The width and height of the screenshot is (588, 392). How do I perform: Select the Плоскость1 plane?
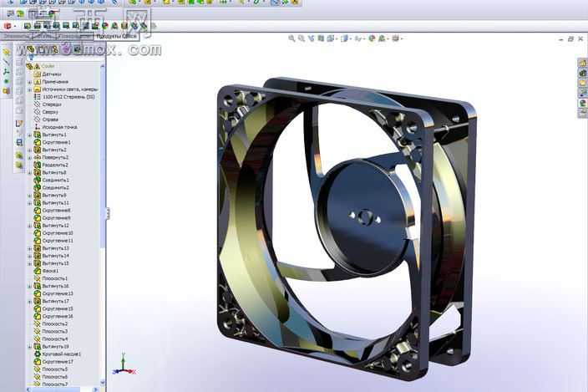pos(51,278)
